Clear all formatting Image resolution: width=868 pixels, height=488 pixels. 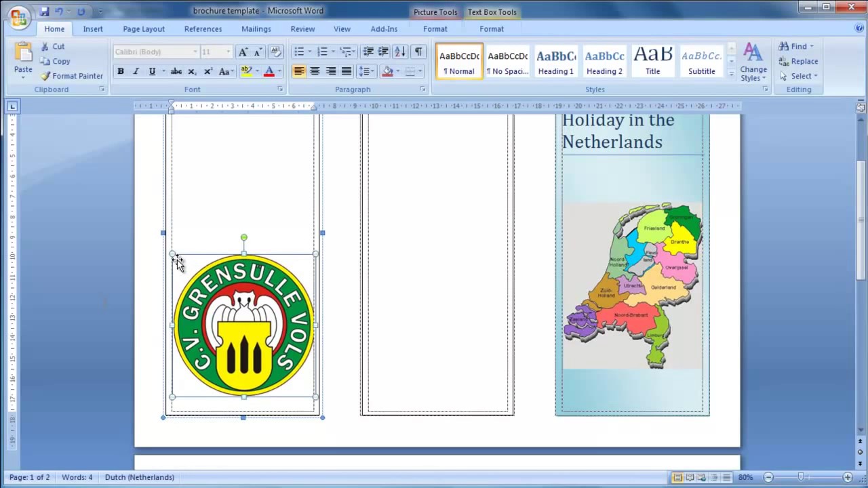pyautogui.click(x=275, y=52)
